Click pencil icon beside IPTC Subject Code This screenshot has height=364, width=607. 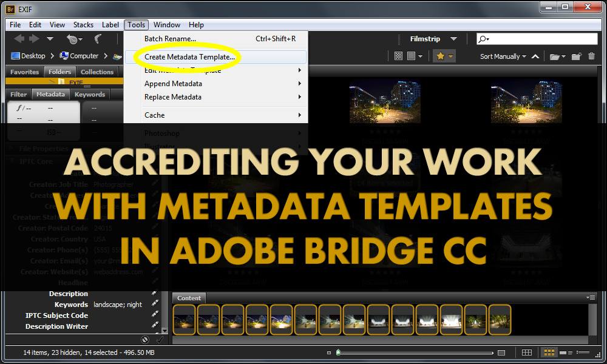coord(154,314)
